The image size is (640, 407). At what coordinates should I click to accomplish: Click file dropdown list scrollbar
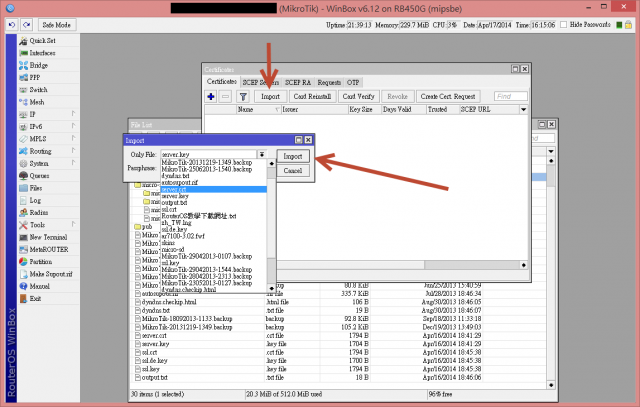tap(271, 226)
